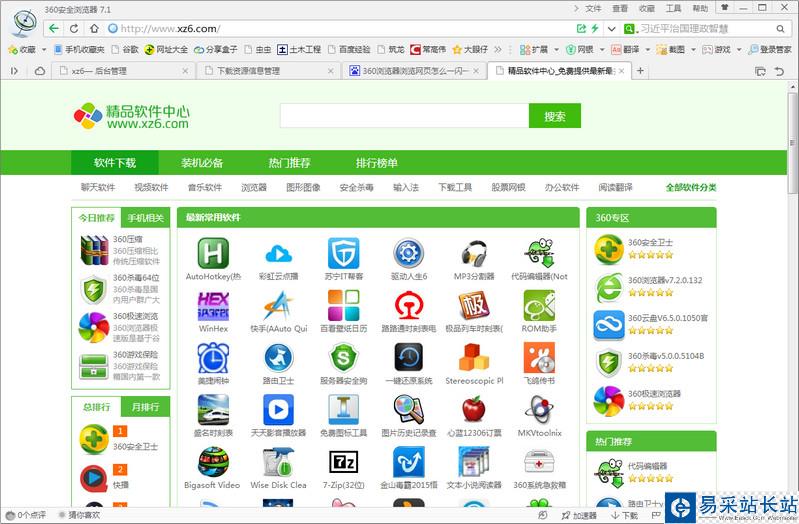Open the 全部软件分类 link
799x524 pixels.
tap(691, 187)
